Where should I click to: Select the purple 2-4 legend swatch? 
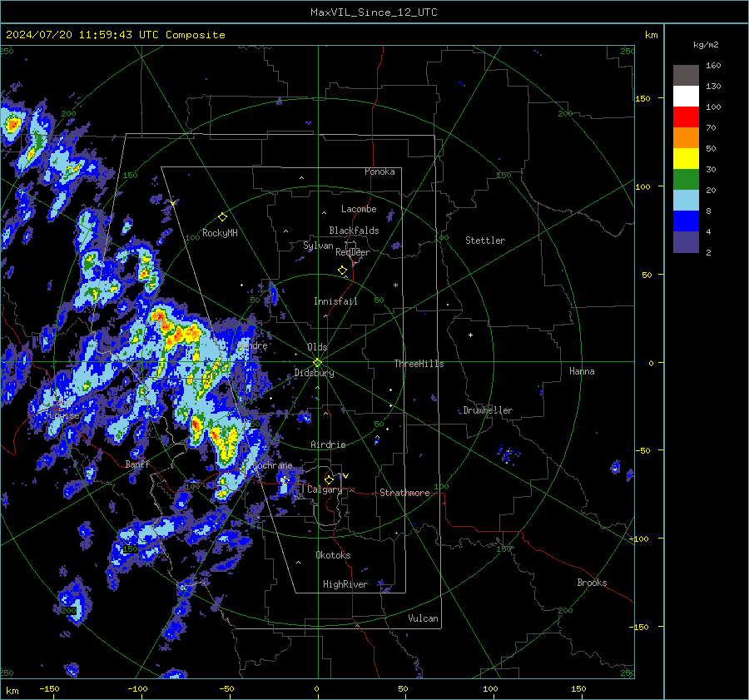point(686,241)
